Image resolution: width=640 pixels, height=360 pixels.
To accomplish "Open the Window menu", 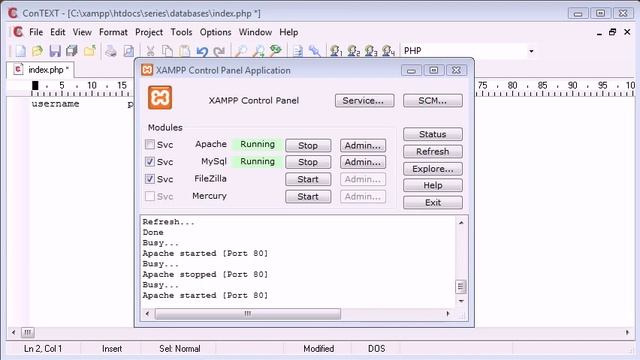I will click(255, 32).
